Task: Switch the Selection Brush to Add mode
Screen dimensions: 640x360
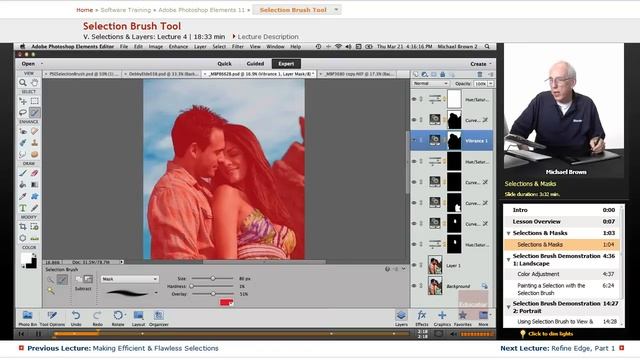Action: (x=79, y=279)
